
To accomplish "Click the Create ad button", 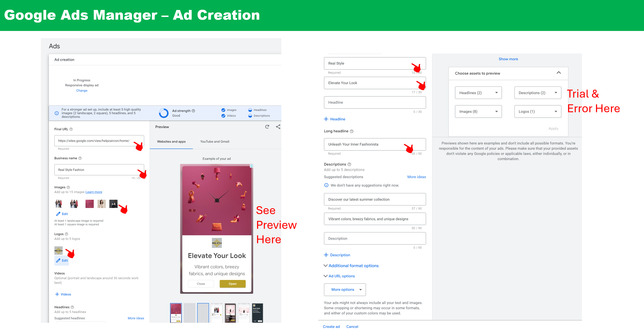I will pos(331,327).
